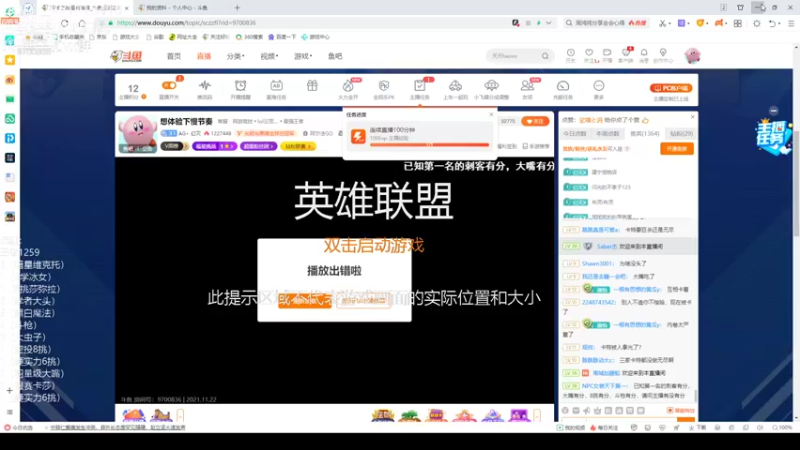
Task: Toggle the 直播开关 stream switch
Action: click(169, 86)
